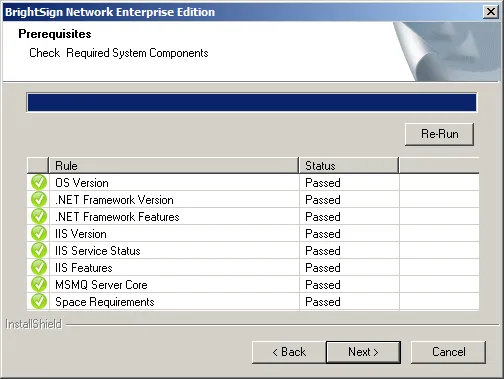Click the check icon for .NET Framework Features
The width and height of the screenshot is (504, 379).
point(39,217)
